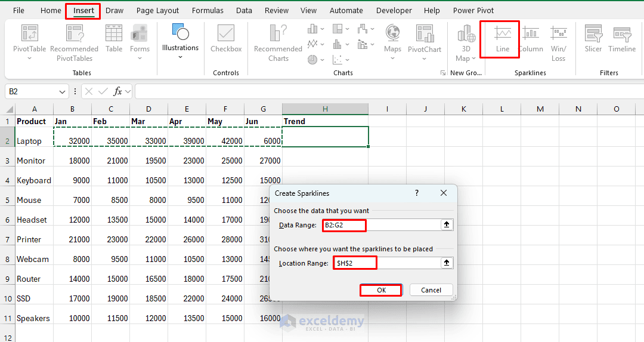Select column M header
The height and width of the screenshot is (342, 644).
pos(540,109)
